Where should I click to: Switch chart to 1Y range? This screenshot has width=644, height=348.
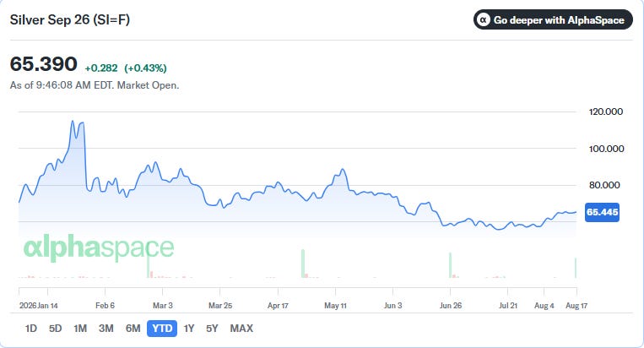pos(188,329)
